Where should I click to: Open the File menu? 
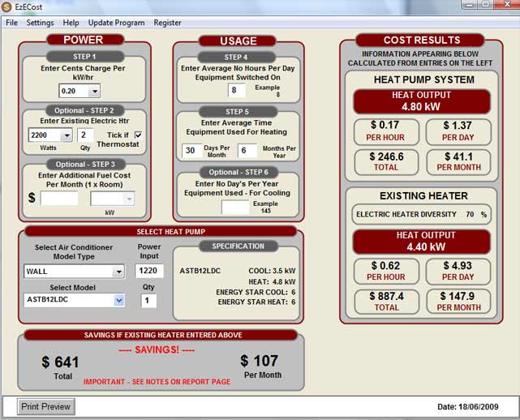[x=11, y=23]
